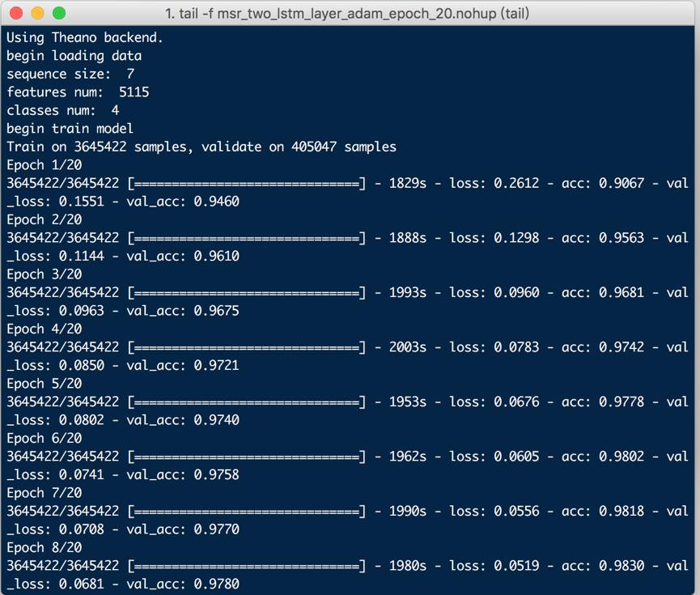Click the acc value 0.9830

point(622,566)
